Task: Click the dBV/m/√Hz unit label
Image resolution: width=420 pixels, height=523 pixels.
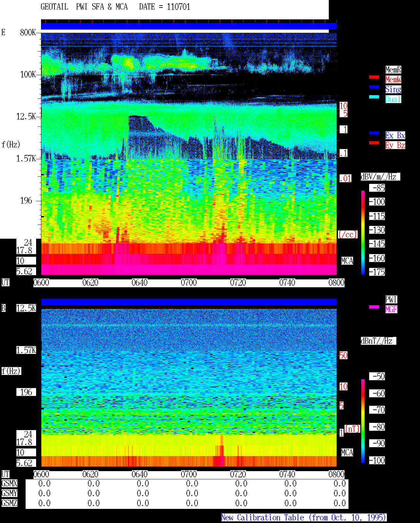Action: (x=380, y=177)
